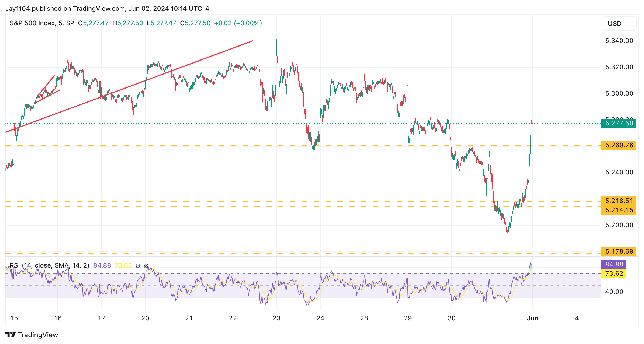Click the TradingView text at bottom left
This screenshot has width=644, height=344.
38,335
